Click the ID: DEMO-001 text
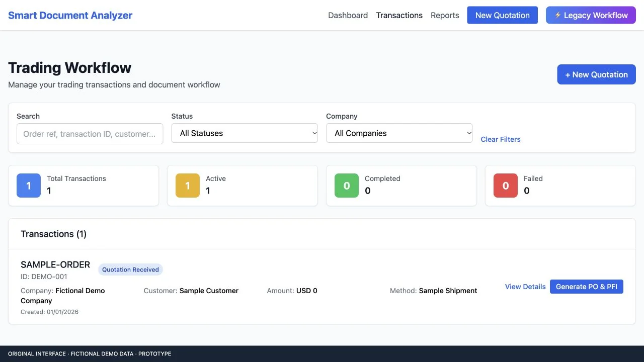 [44, 277]
